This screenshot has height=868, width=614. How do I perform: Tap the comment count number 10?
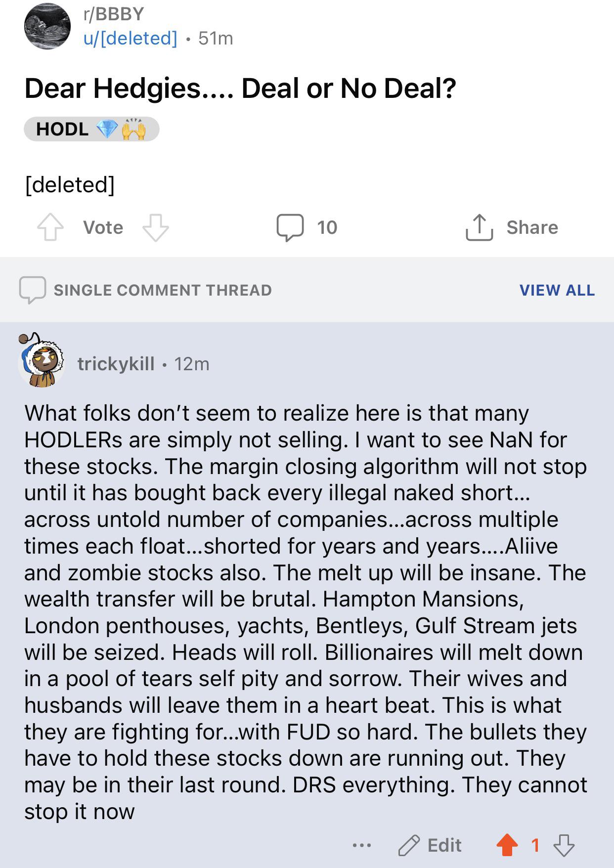click(327, 227)
